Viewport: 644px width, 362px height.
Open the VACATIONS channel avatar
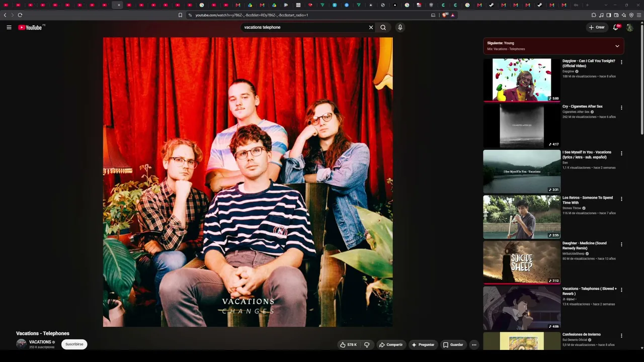tap(21, 344)
